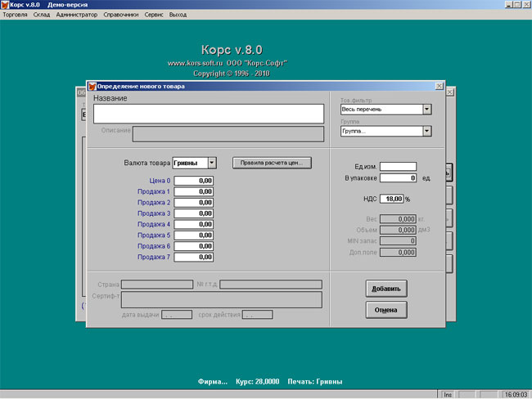This screenshot has width=532, height=399.
Task: Click the Отмена button
Action: [x=386, y=310]
